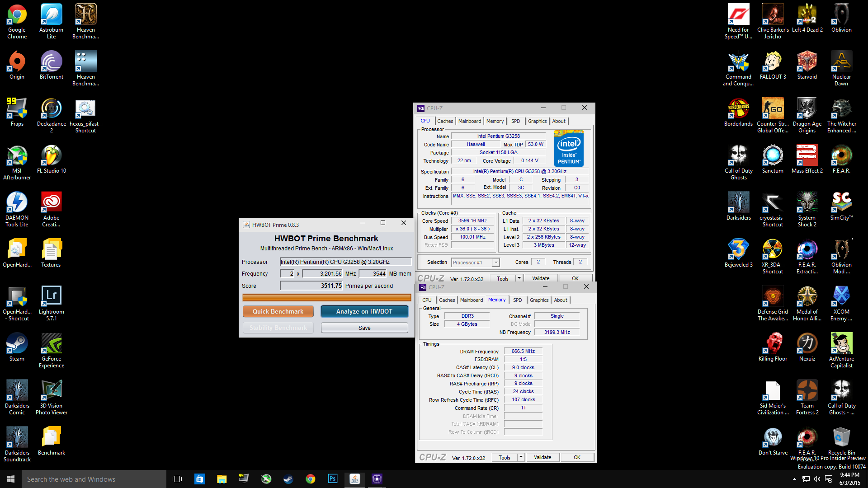Click Analyze on HWBOT button
The height and width of the screenshot is (488, 868).
[x=364, y=311]
